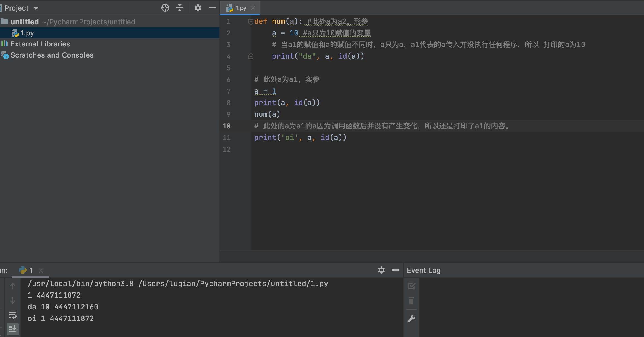This screenshot has width=644, height=337.
Task: Click fold end marker on line 4
Action: click(251, 56)
